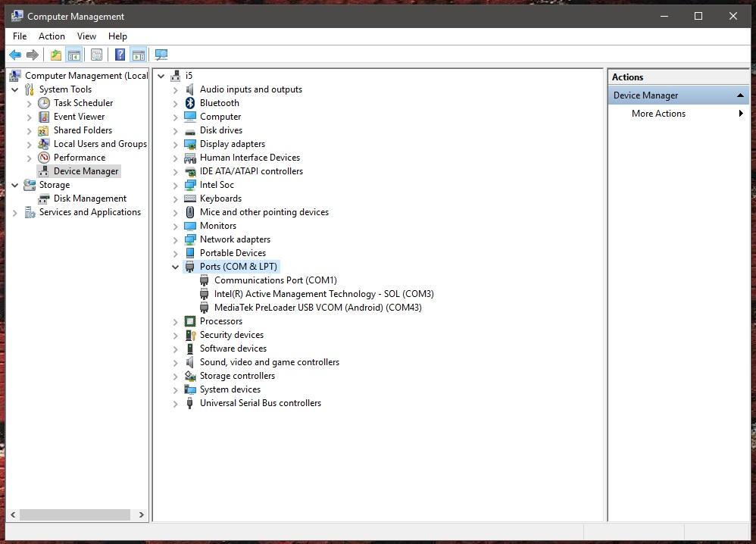Expand Services and Applications in left tree
Image resolution: width=756 pixels, height=544 pixels.
pos(15,212)
